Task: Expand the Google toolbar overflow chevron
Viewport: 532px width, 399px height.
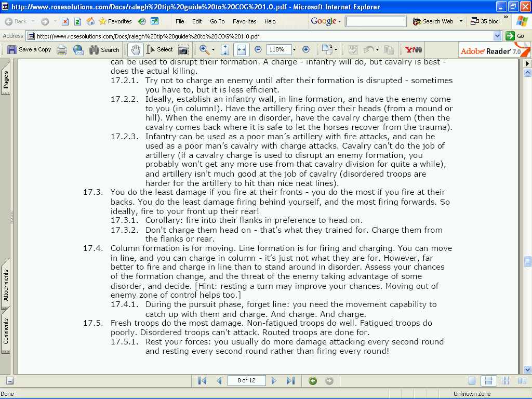Action: [506, 17]
